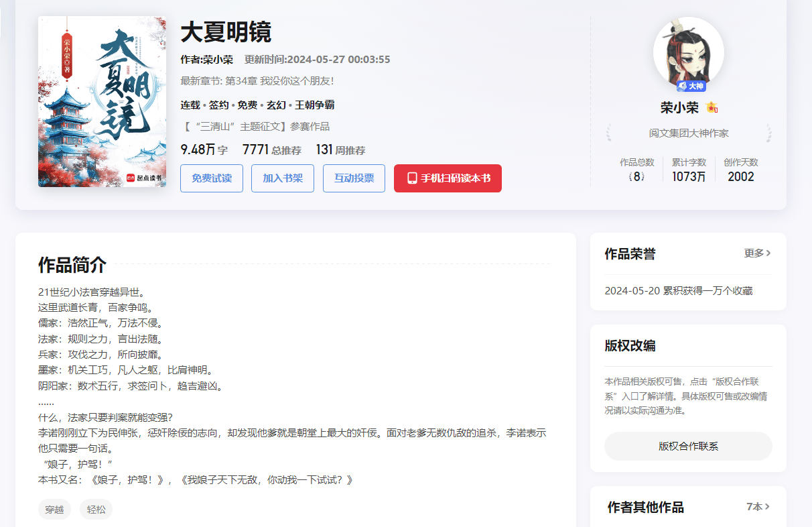This screenshot has width=812, height=527.
Task: Open latest chapter 第34章 我没你这个朋友!
Action: [279, 80]
